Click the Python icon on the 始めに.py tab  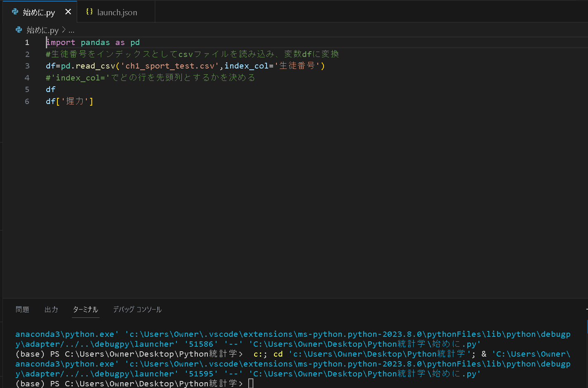tap(15, 12)
